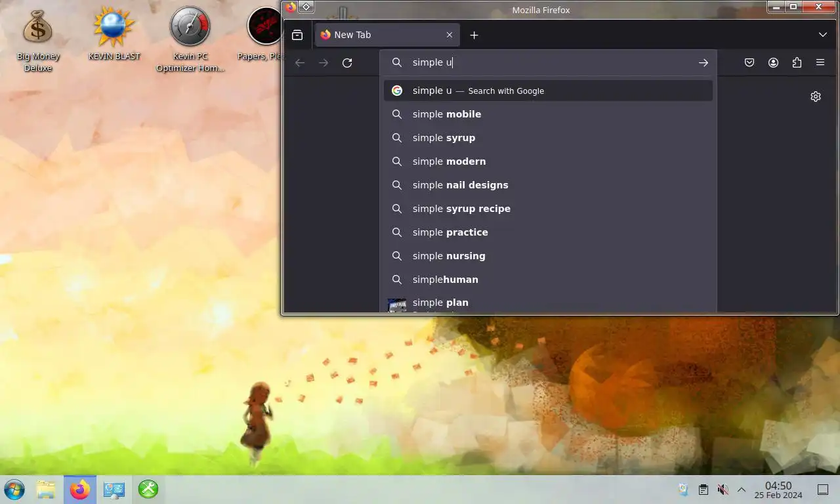This screenshot has height=504, width=840.
Task: Open new tab personalize gear
Action: click(x=816, y=96)
